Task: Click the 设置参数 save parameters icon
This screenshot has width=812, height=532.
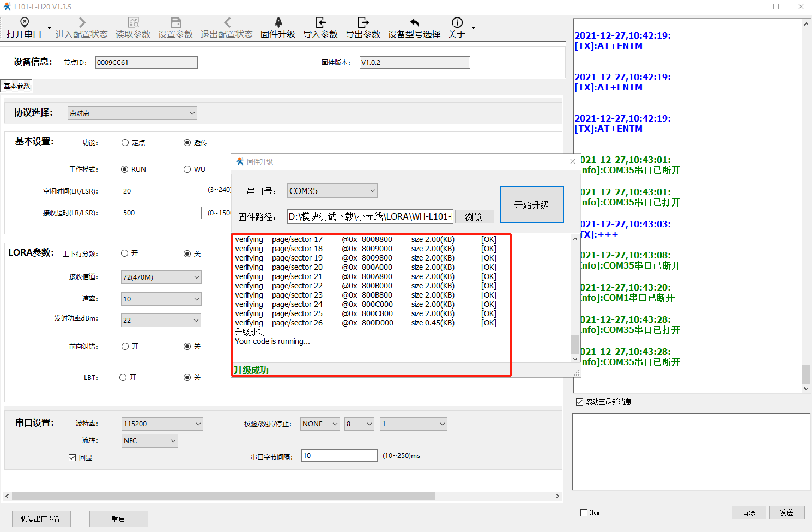Action: pyautogui.click(x=175, y=22)
